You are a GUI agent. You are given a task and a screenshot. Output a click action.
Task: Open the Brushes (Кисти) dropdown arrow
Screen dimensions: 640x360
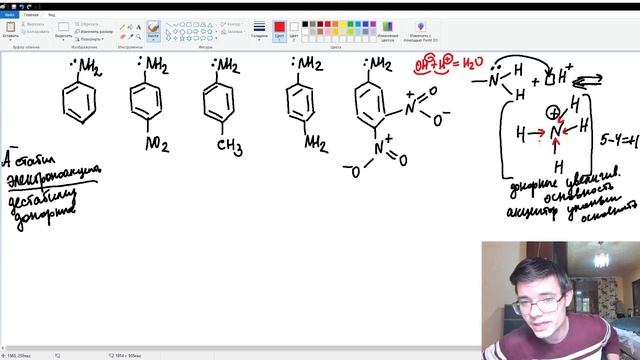(153, 40)
